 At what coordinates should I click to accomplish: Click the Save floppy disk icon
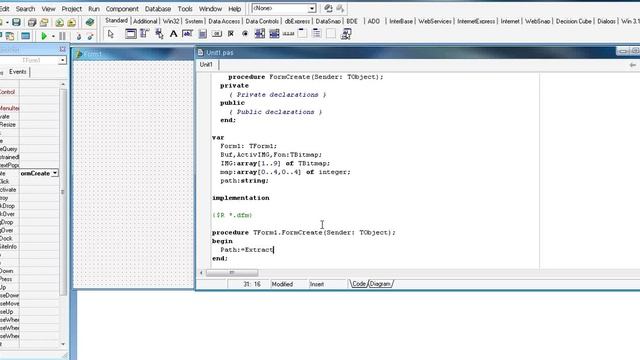pyautogui.click(x=16, y=22)
